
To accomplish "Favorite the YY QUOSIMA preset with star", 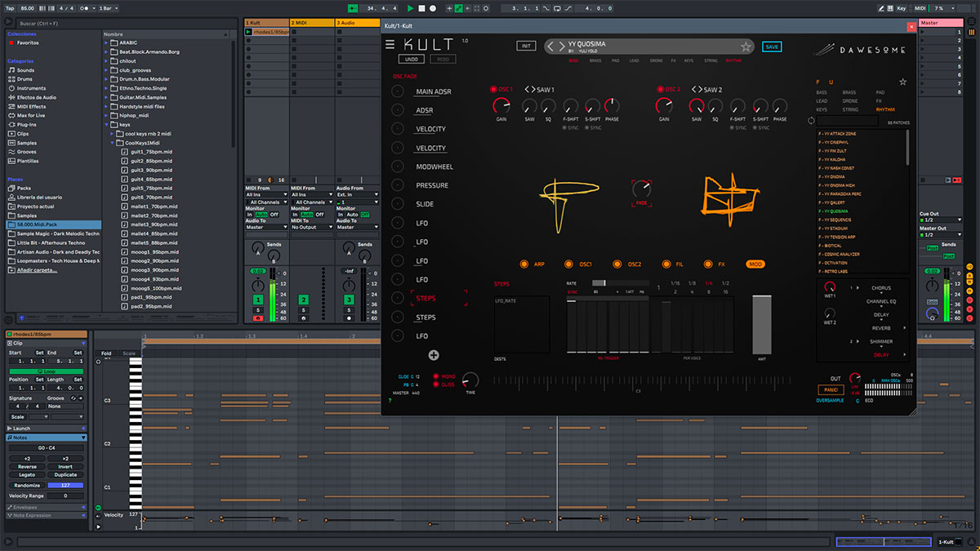I will click(x=746, y=47).
